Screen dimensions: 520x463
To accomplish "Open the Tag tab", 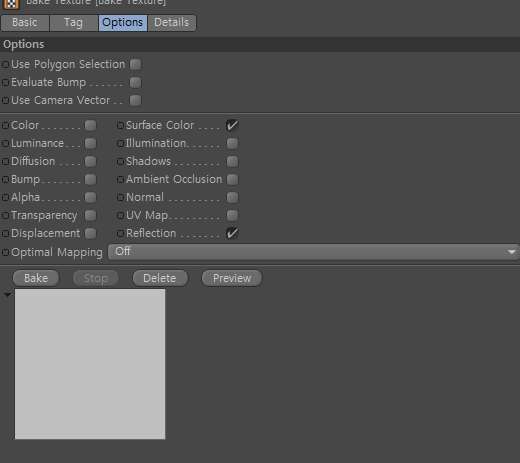I will [x=74, y=23].
